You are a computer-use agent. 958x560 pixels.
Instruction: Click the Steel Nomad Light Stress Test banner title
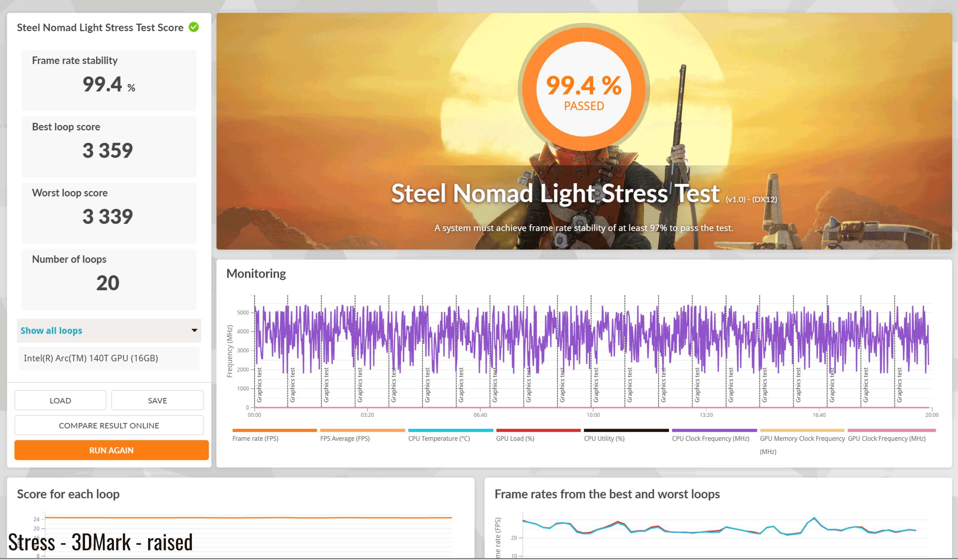tap(555, 193)
